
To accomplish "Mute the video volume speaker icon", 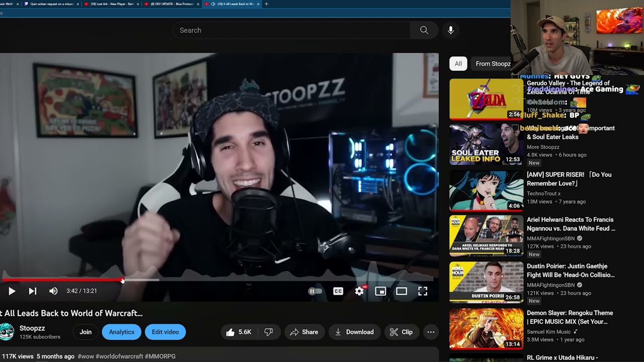I will [x=53, y=291].
